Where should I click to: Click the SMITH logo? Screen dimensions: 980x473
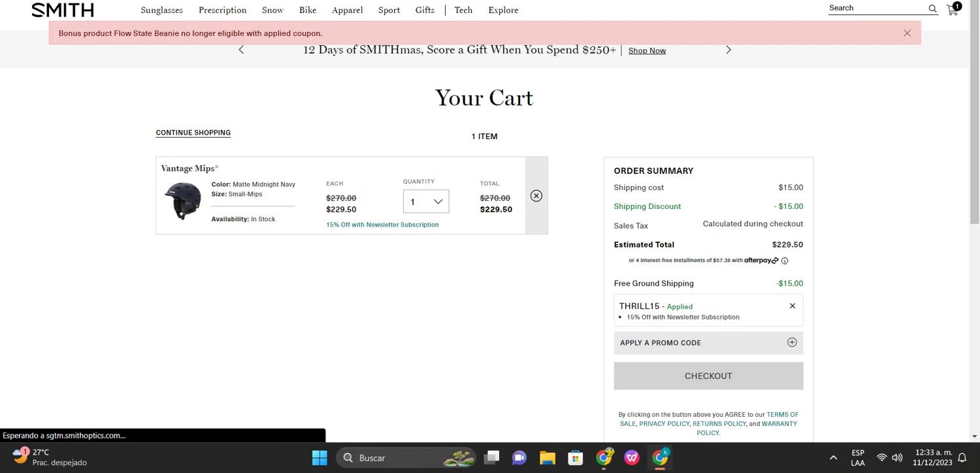click(63, 10)
